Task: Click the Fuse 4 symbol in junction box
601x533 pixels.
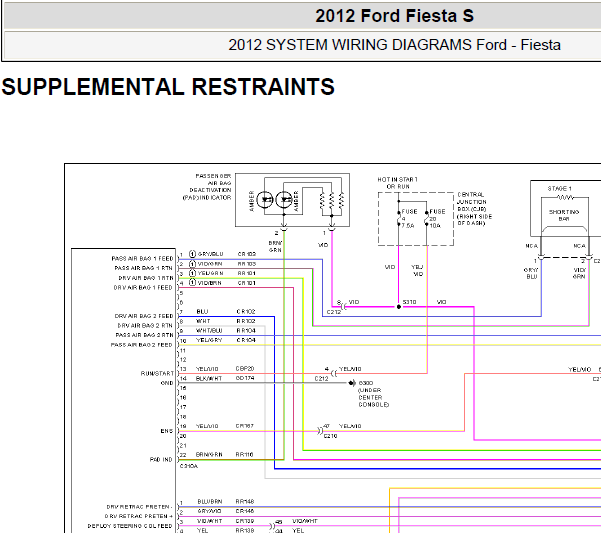Action: click(399, 218)
